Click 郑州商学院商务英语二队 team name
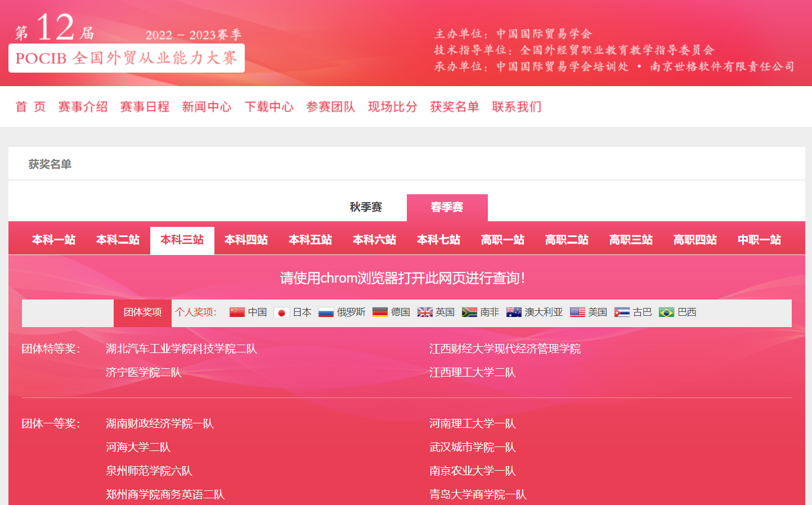The image size is (812, 505). 165,495
